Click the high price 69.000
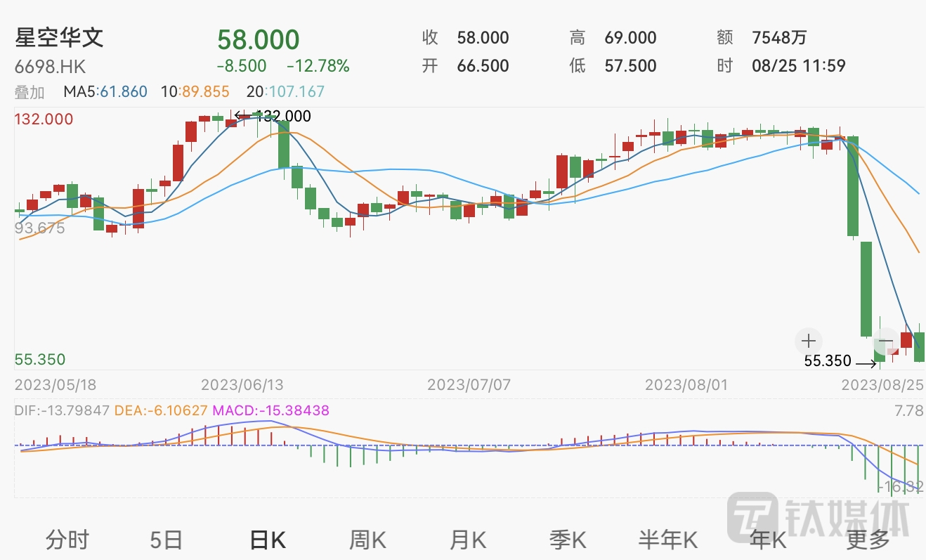Viewport: 926px width, 560px height. tap(630, 37)
